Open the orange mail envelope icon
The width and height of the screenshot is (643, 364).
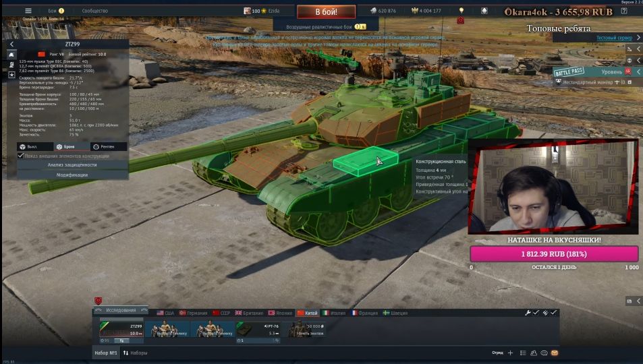(555, 353)
